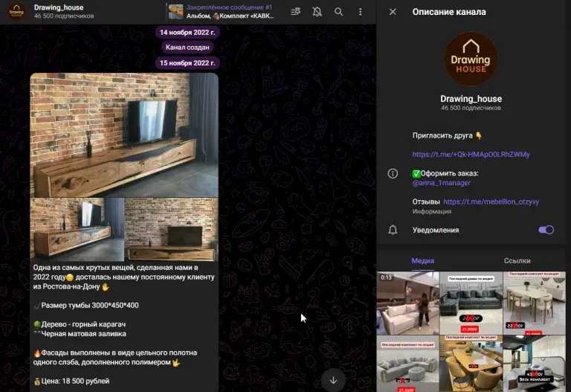
Task: Jump to latest with the down-arrow button
Action: click(333, 380)
